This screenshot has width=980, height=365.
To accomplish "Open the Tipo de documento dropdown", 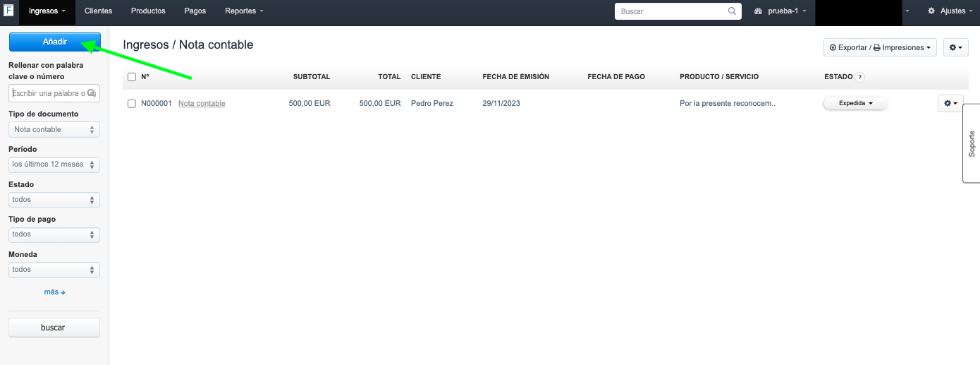I will click(54, 129).
